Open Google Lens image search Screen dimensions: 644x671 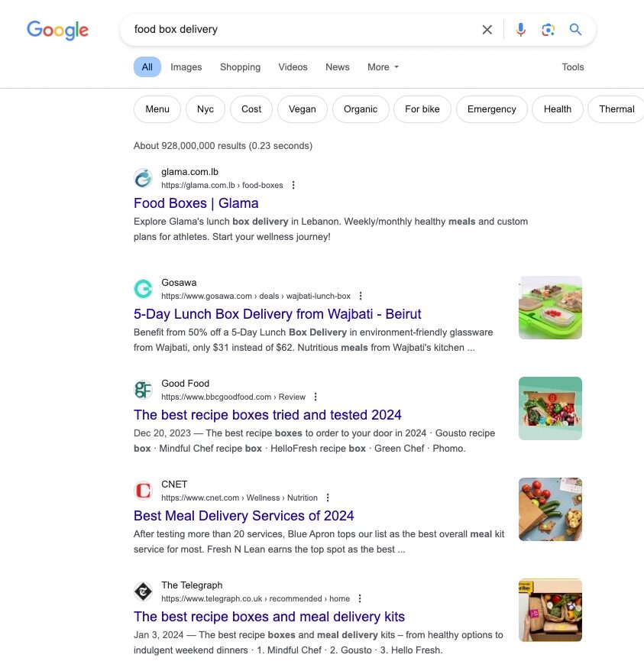tap(548, 30)
